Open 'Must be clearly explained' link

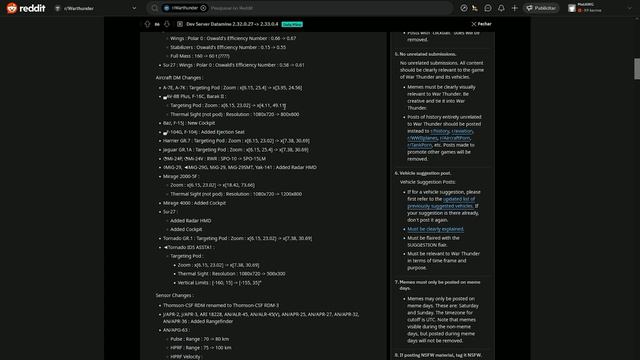[x=435, y=229]
